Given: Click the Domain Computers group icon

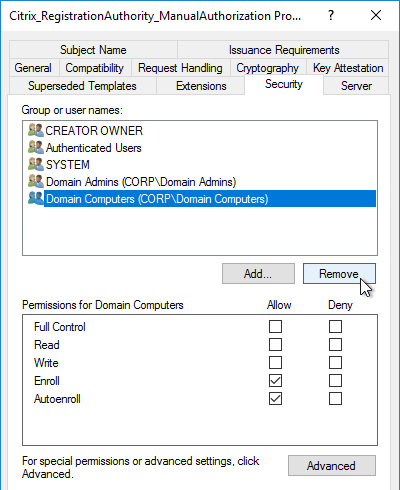Looking at the screenshot, I should tap(36, 198).
